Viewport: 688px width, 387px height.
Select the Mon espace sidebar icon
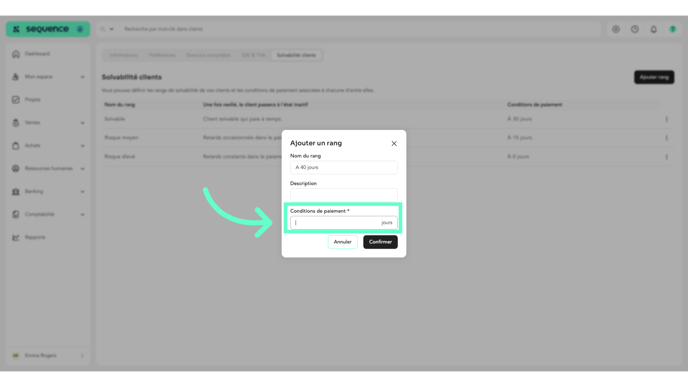(x=16, y=77)
